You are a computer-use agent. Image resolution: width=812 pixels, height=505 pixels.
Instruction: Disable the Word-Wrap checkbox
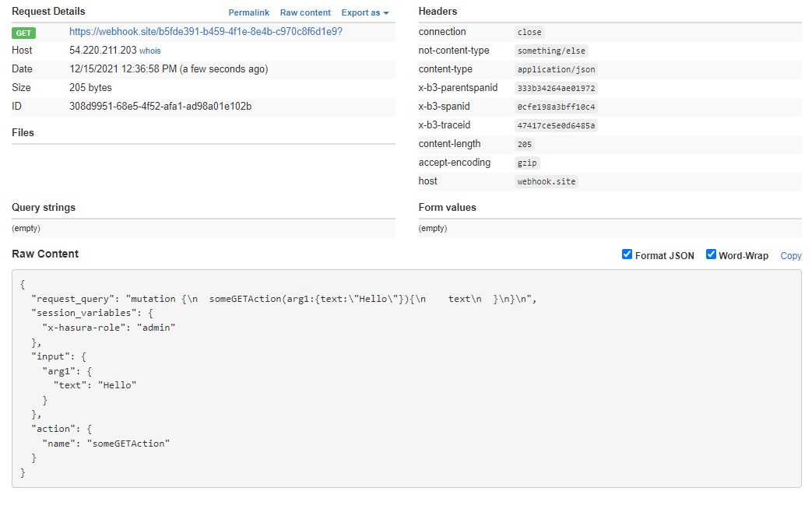click(x=711, y=254)
